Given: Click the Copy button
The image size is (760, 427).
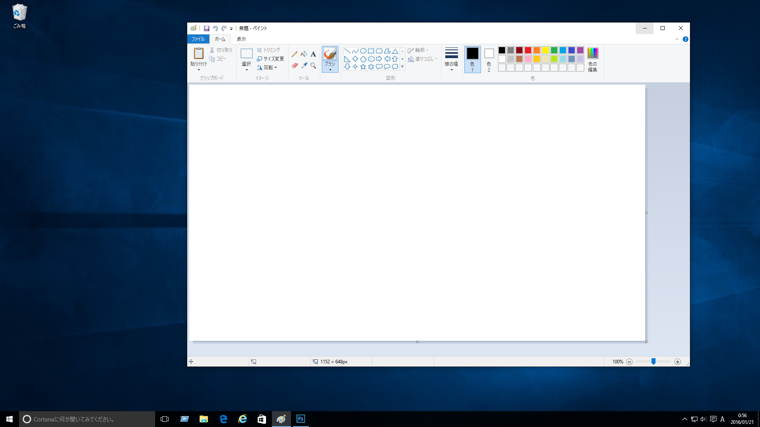Looking at the screenshot, I should click(218, 59).
